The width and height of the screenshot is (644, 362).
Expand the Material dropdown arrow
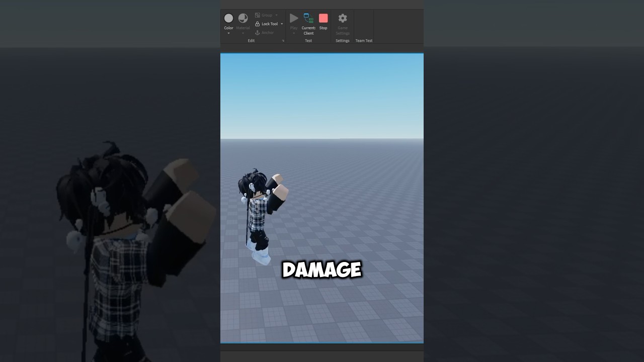(x=243, y=34)
